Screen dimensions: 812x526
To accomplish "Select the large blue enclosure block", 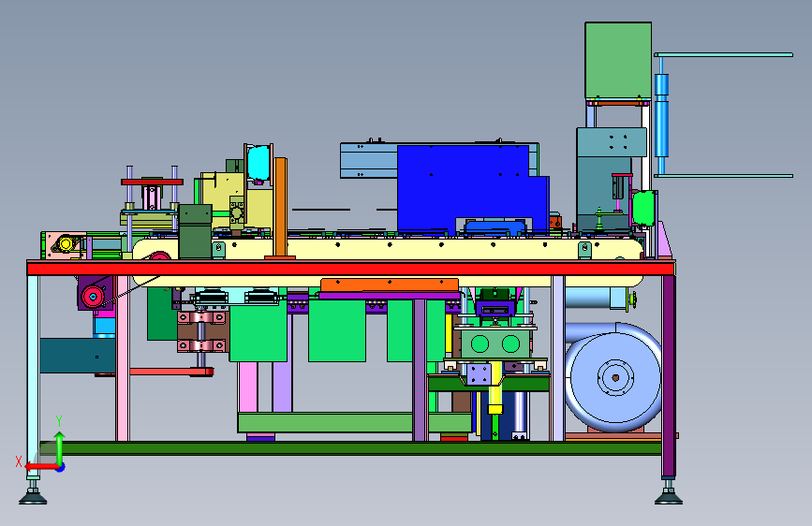I will [472, 189].
